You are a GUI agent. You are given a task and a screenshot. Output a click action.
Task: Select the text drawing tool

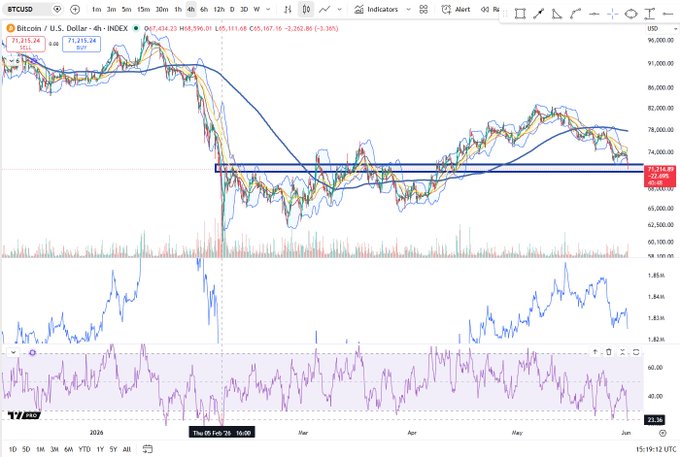point(649,14)
